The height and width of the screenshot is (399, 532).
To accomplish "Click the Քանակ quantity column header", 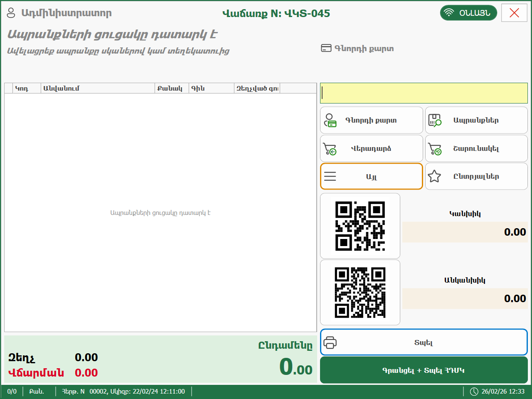I will (x=171, y=88).
